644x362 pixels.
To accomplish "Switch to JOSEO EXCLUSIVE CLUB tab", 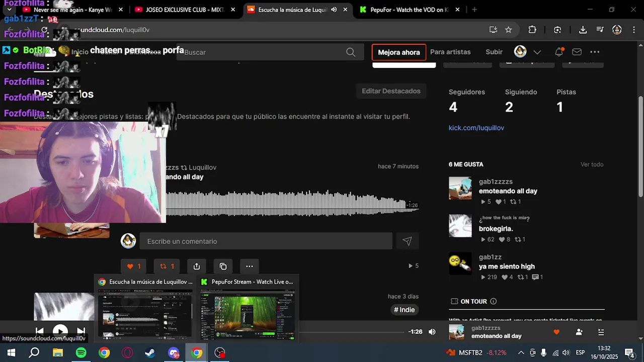I will pyautogui.click(x=185, y=10).
